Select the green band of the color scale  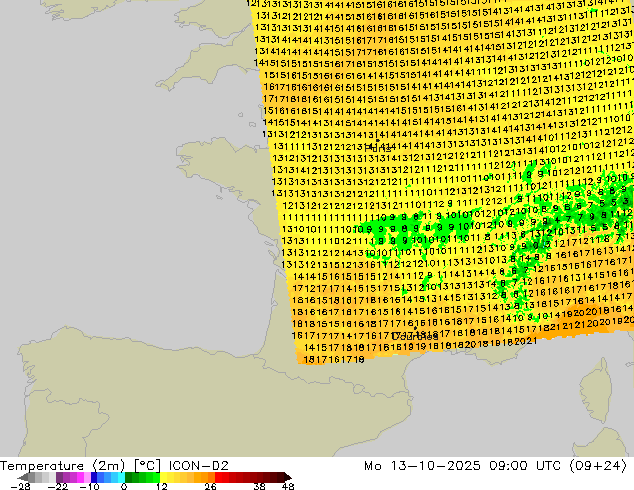click(142, 477)
